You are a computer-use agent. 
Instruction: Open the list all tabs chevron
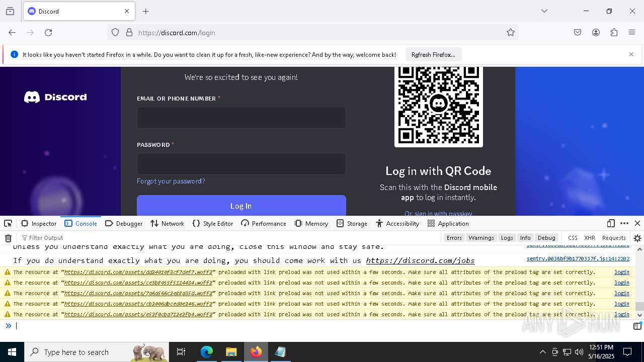(544, 11)
